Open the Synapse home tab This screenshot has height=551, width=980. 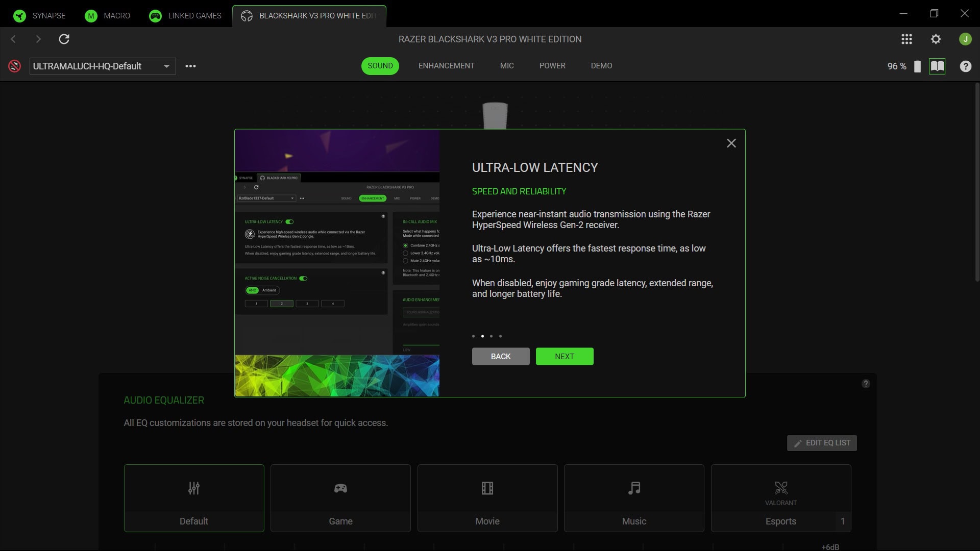39,16
